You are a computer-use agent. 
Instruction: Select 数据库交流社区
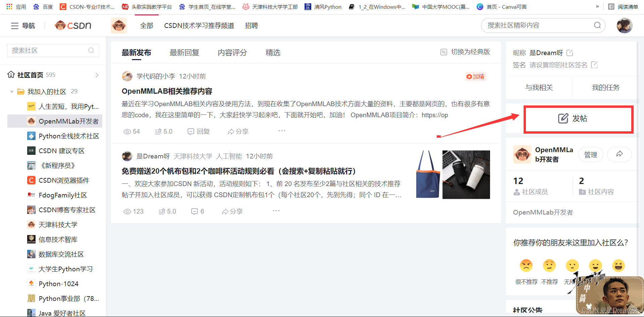point(55,254)
